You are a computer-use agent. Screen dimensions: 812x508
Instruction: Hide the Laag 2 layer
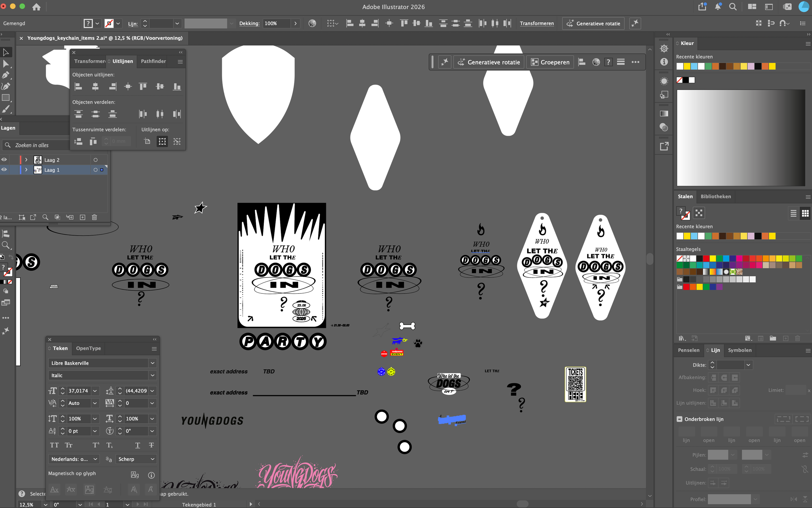4,160
